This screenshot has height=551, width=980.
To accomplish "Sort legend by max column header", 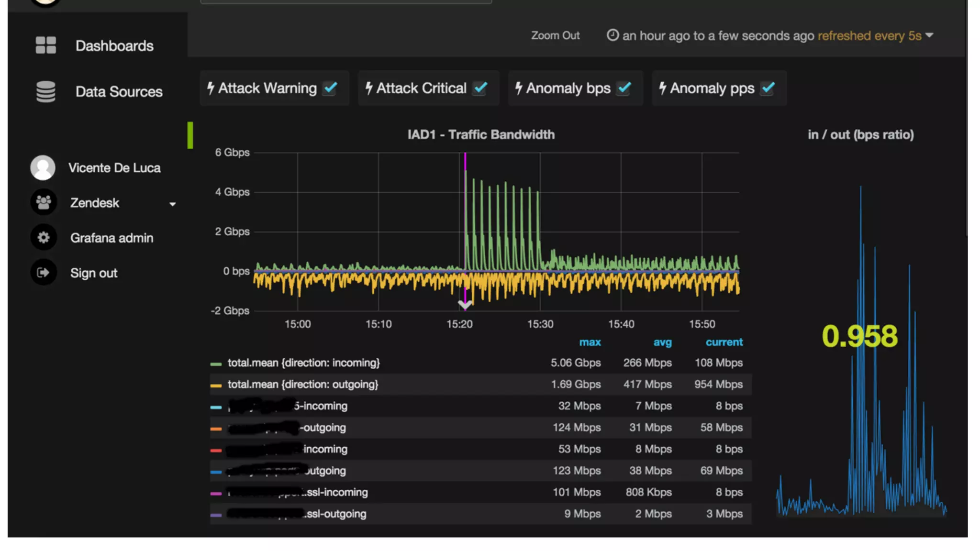I will [590, 342].
